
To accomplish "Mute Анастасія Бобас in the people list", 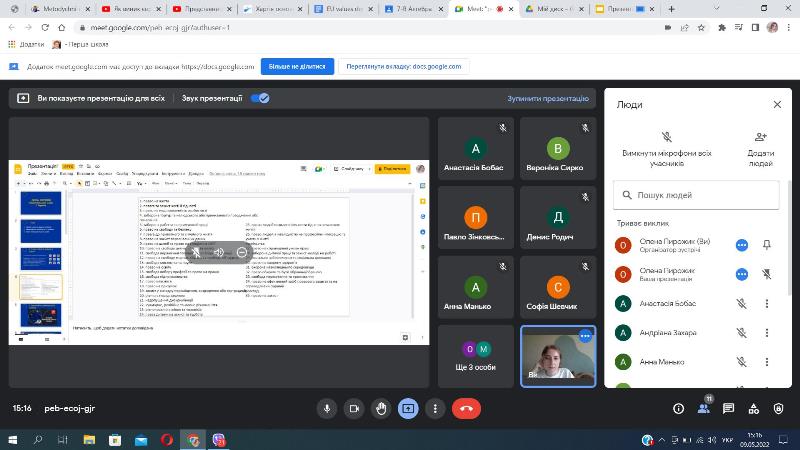I will pyautogui.click(x=742, y=303).
